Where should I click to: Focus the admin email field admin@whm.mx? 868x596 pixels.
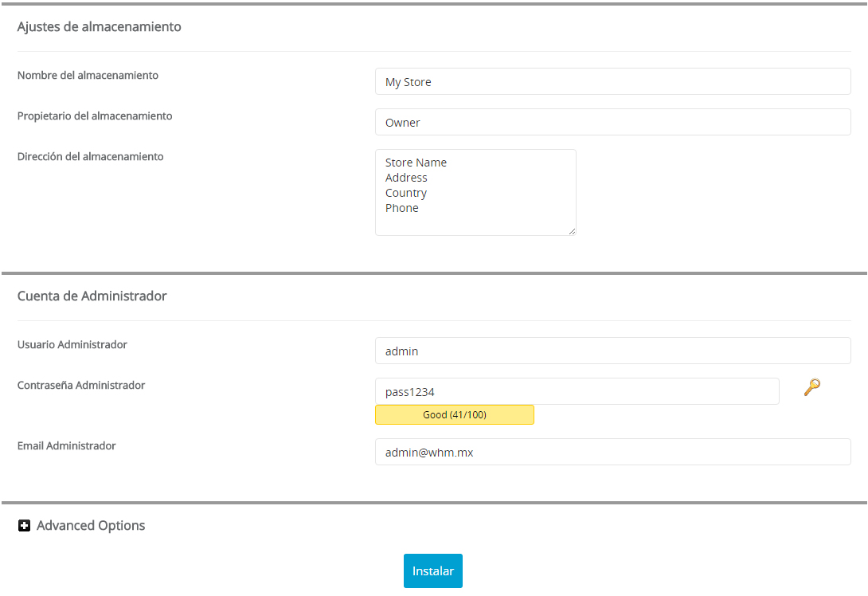(612, 452)
